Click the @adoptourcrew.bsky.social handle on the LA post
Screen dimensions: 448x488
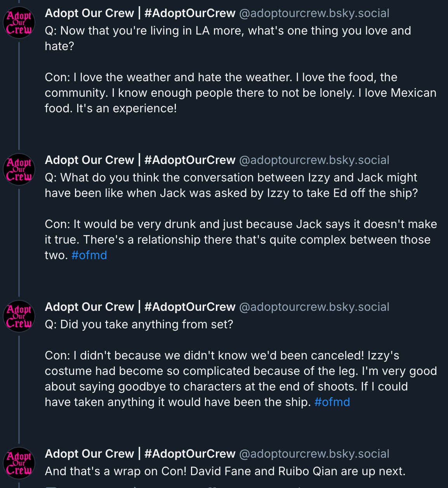pos(314,13)
